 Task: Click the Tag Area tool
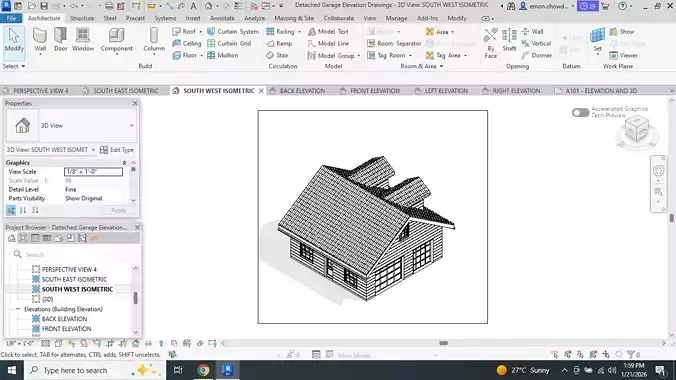coord(443,55)
